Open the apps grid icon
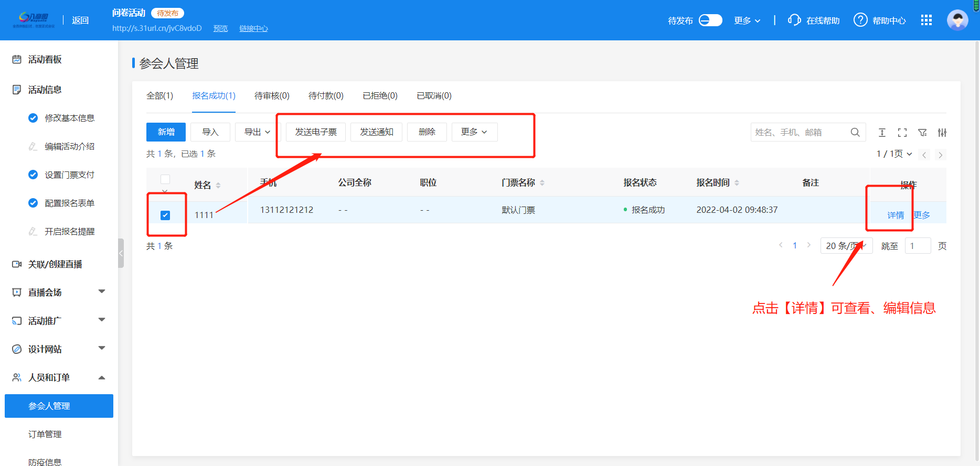 926,20
